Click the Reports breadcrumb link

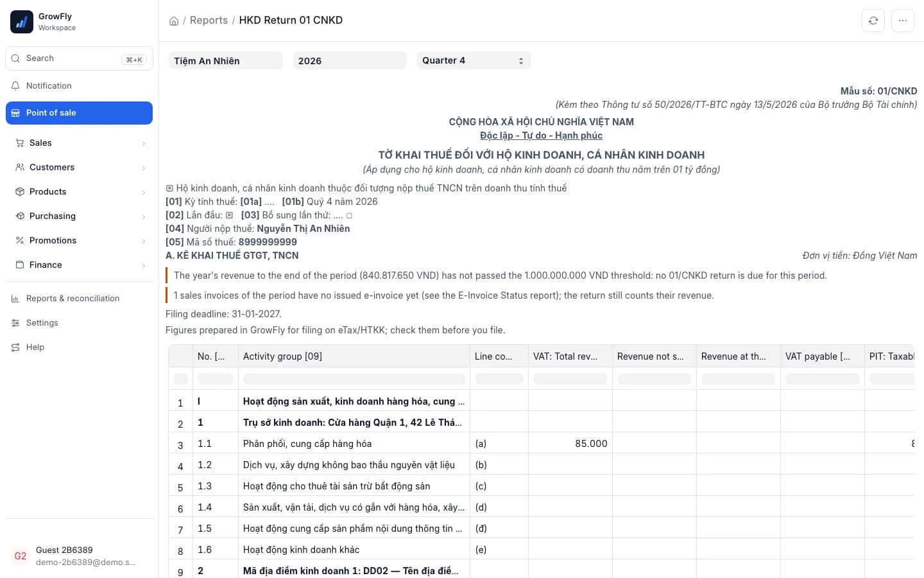(x=209, y=21)
